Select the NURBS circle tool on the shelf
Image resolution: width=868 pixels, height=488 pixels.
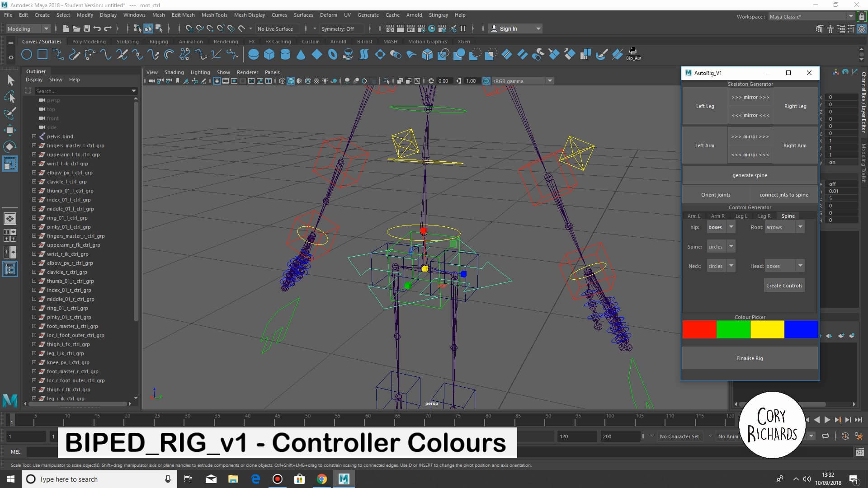(26, 54)
